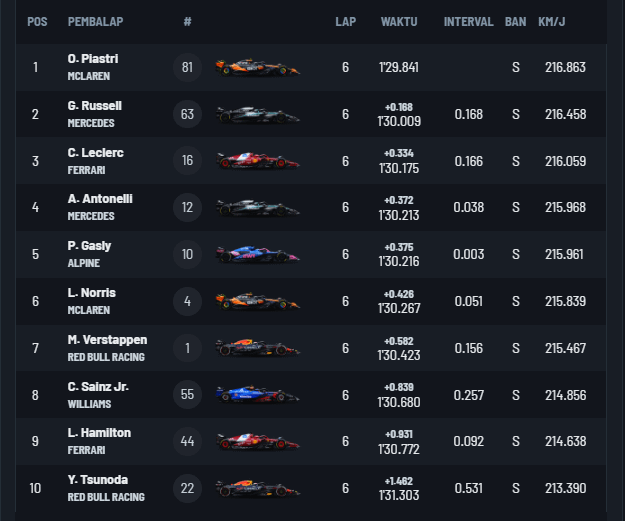Screen dimensions: 625x521
Task: Click the KM/J column header
Action: pos(553,21)
